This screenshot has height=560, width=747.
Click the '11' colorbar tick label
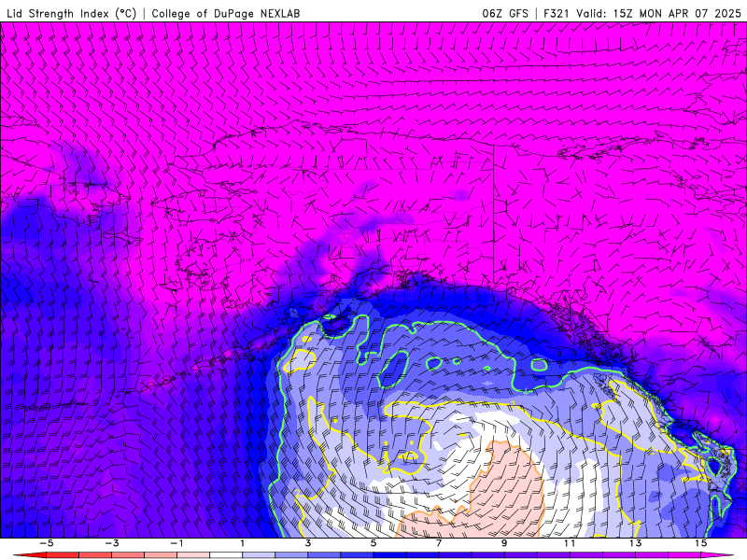coord(570,543)
